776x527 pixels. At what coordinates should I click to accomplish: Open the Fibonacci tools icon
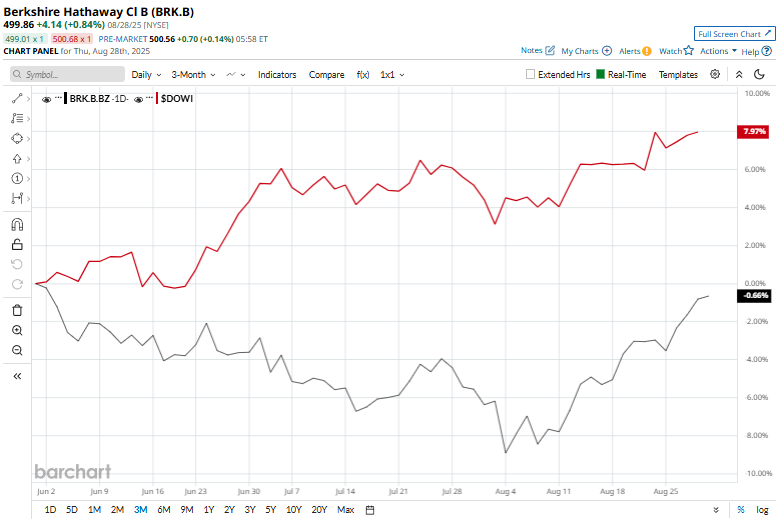tap(17, 118)
